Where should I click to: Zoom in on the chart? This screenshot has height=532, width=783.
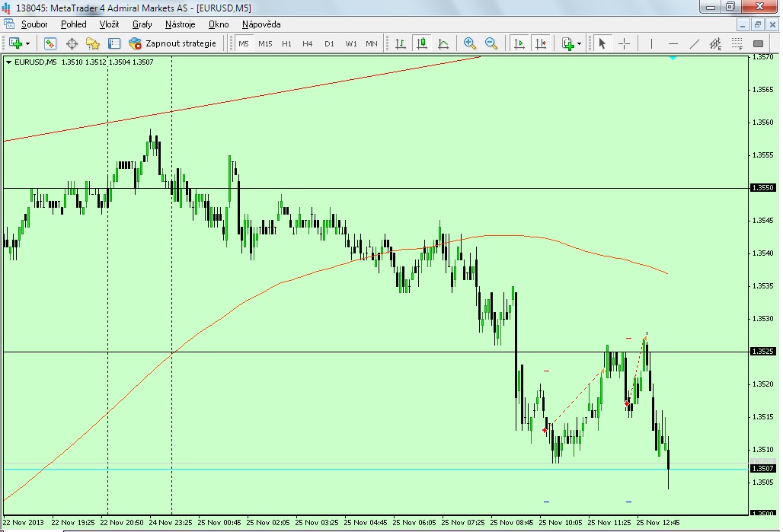[469, 43]
